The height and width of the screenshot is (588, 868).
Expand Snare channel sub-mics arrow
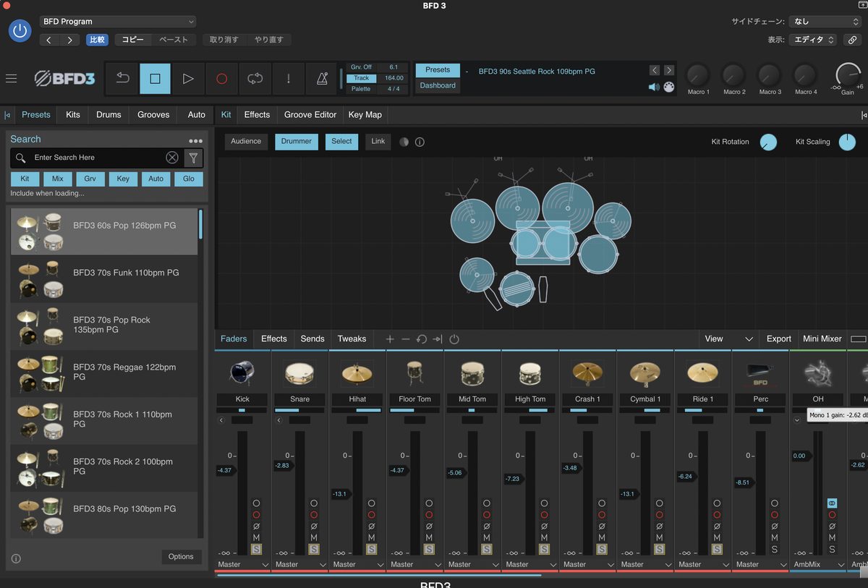coord(279,420)
